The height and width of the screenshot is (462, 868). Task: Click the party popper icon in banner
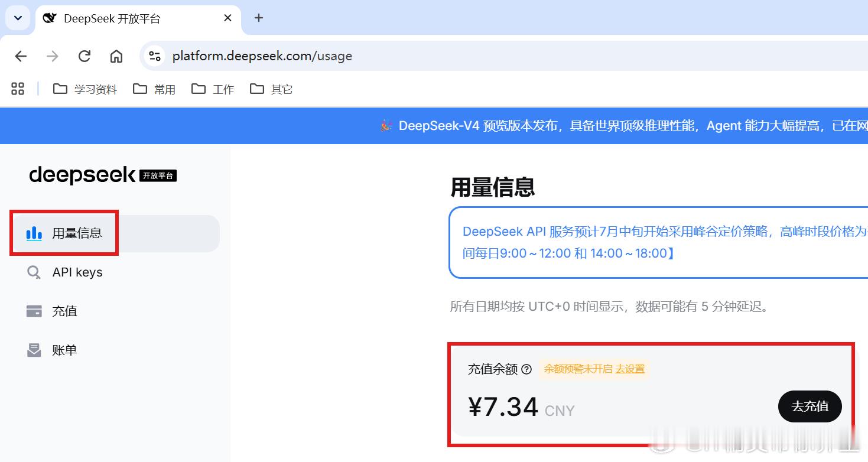tap(386, 126)
